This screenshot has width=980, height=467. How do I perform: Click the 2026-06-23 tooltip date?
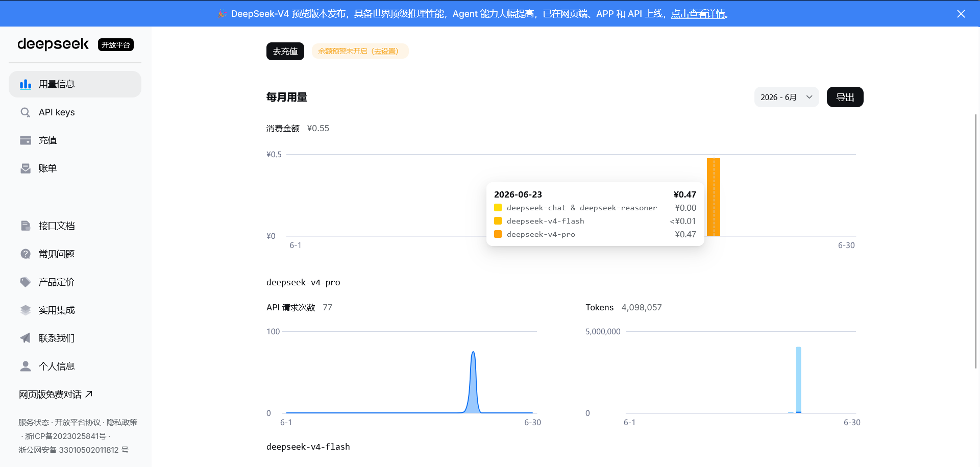[518, 194]
